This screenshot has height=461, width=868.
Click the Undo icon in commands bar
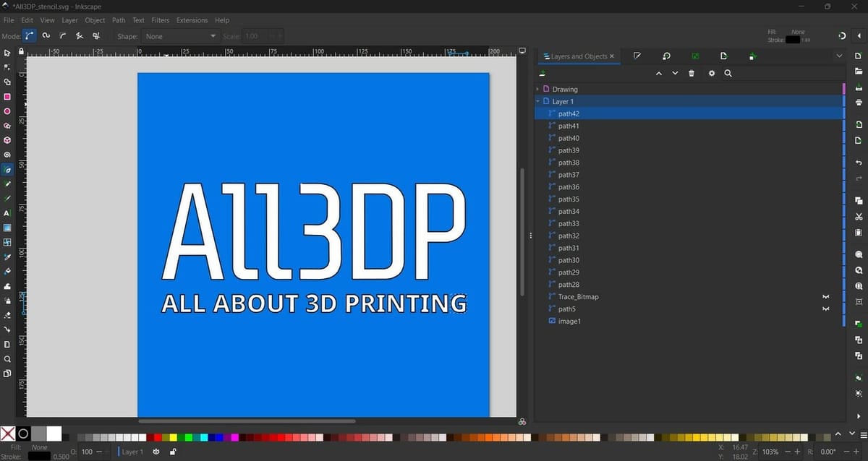[x=859, y=163]
